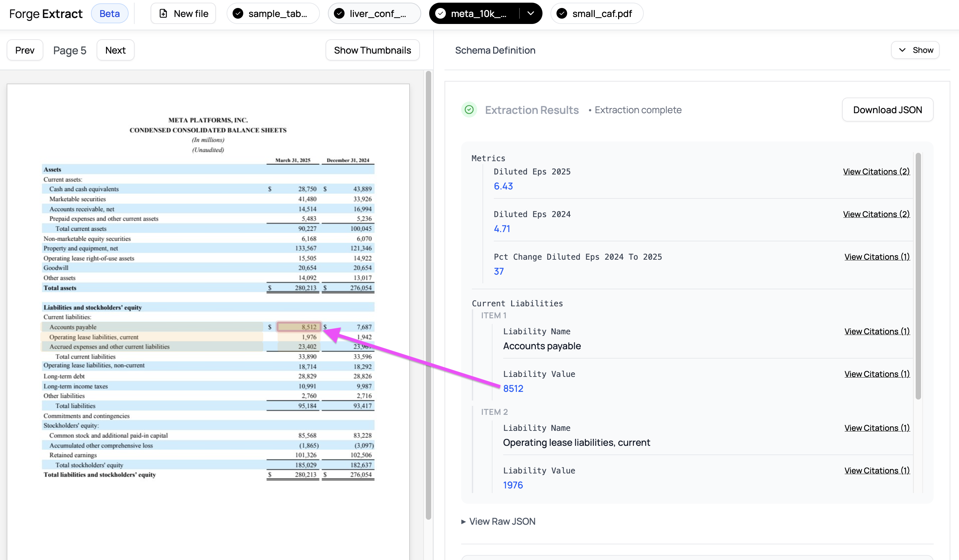The height and width of the screenshot is (560, 959).
Task: Click 'Total assets' row label in document
Action: point(60,288)
